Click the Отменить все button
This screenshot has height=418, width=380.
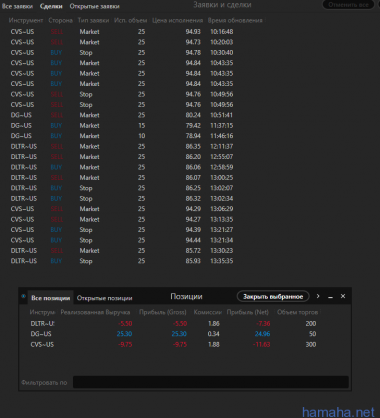(x=348, y=5)
